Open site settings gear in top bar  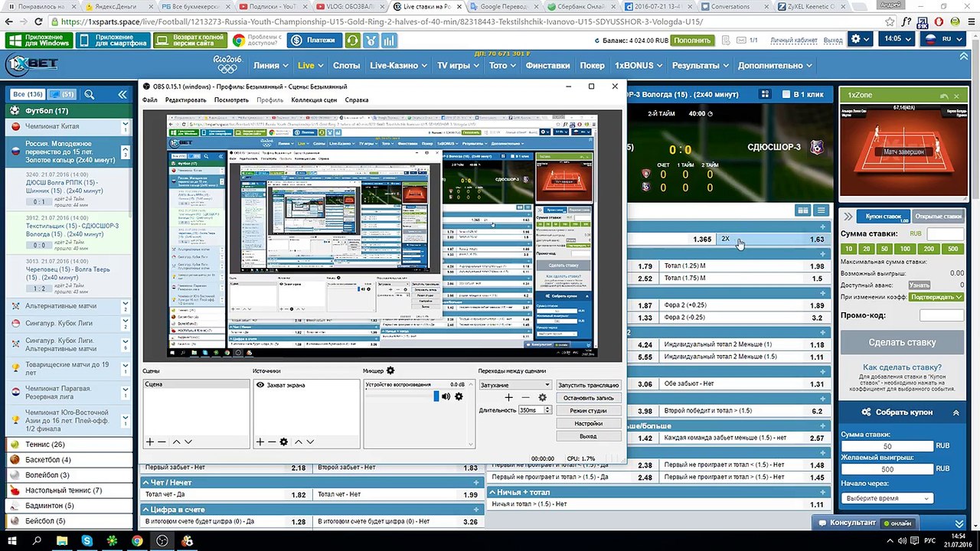click(859, 39)
